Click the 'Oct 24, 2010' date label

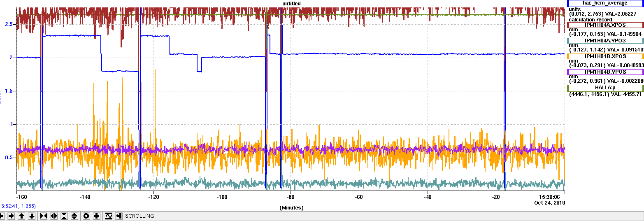[x=550, y=203]
